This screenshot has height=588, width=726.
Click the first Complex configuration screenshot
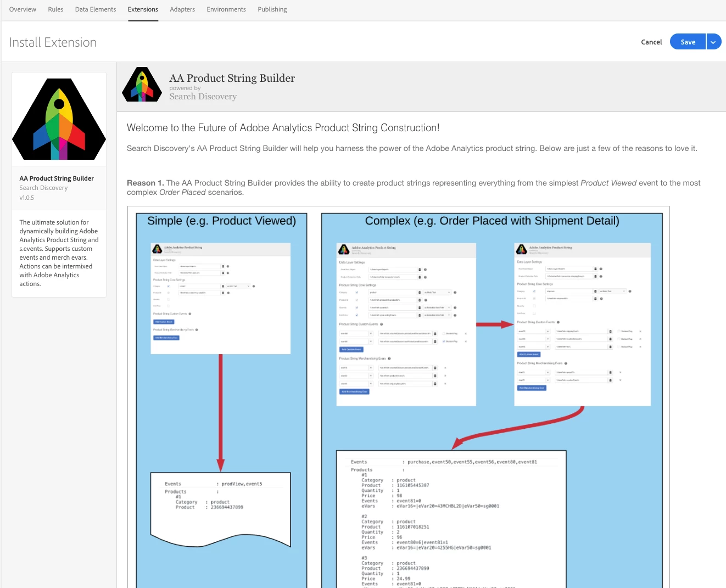[x=406, y=324]
